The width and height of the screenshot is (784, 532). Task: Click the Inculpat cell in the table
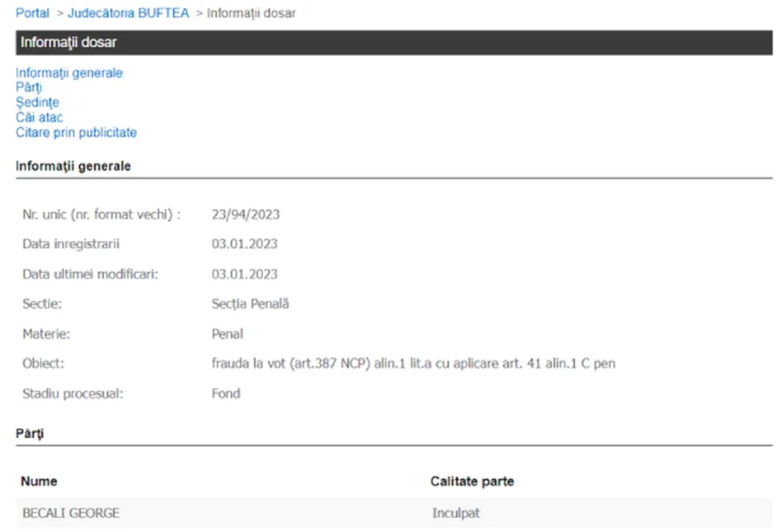pos(456,513)
